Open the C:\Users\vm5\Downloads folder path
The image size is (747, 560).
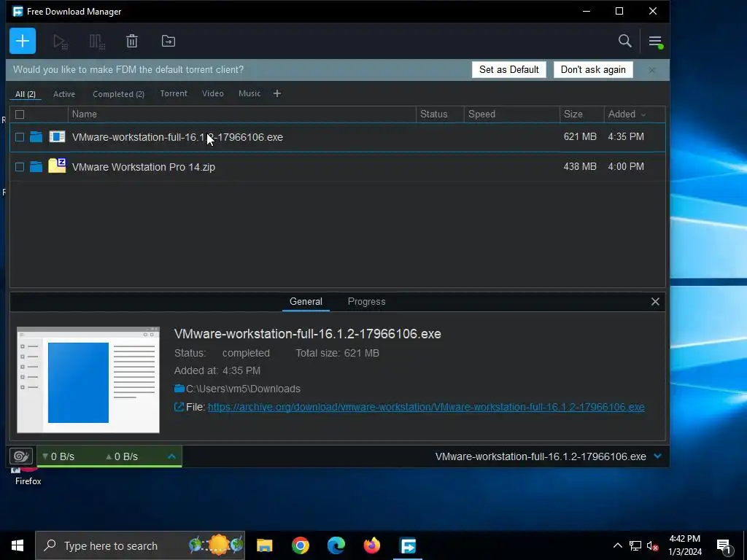coord(243,389)
